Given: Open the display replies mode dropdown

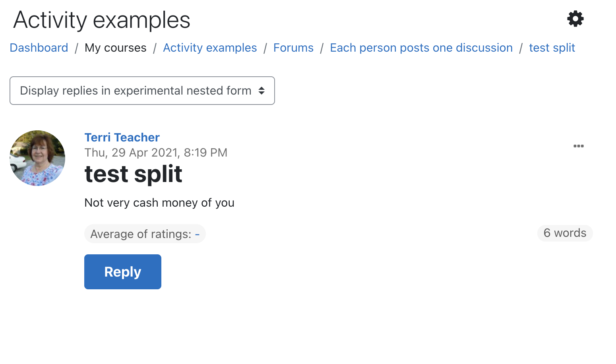Looking at the screenshot, I should [x=142, y=91].
